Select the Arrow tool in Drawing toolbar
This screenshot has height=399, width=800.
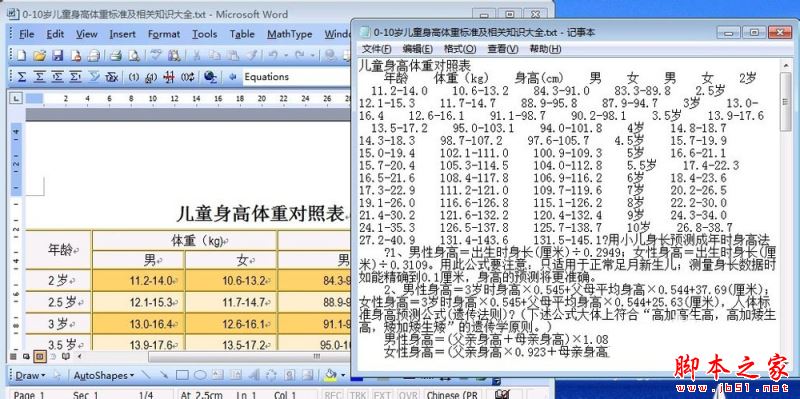164,376
